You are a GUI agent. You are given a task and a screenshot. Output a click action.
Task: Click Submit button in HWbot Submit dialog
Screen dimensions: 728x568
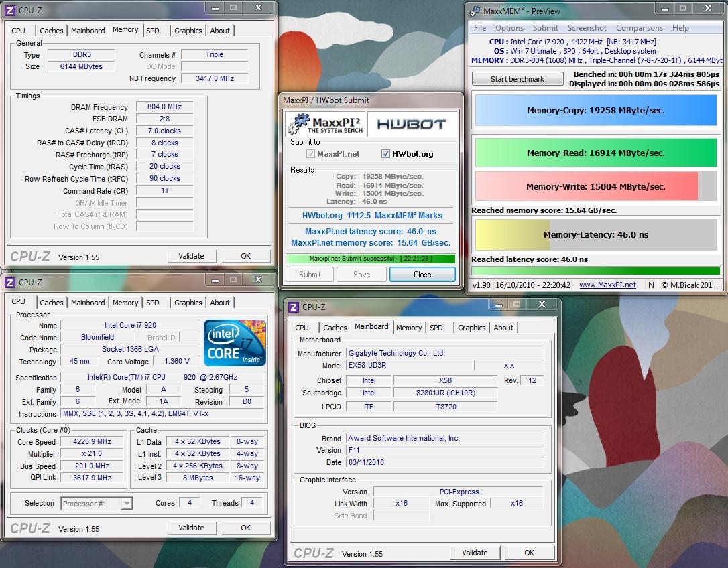pyautogui.click(x=309, y=274)
